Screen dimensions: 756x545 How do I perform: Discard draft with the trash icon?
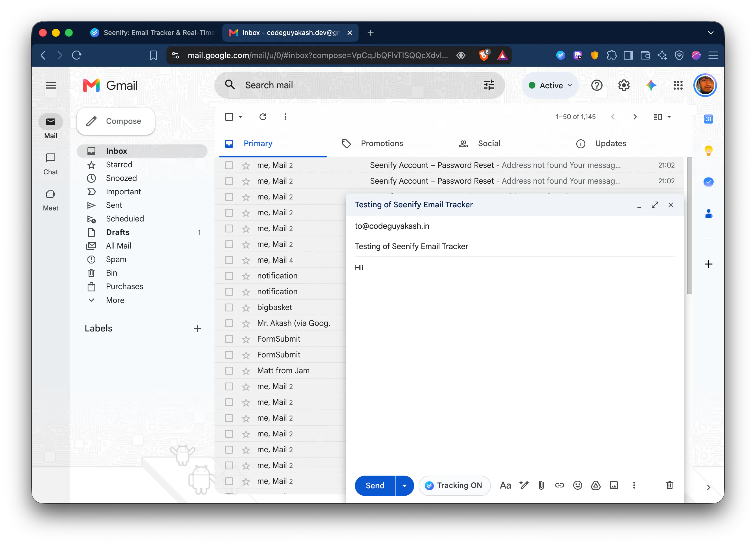(669, 485)
